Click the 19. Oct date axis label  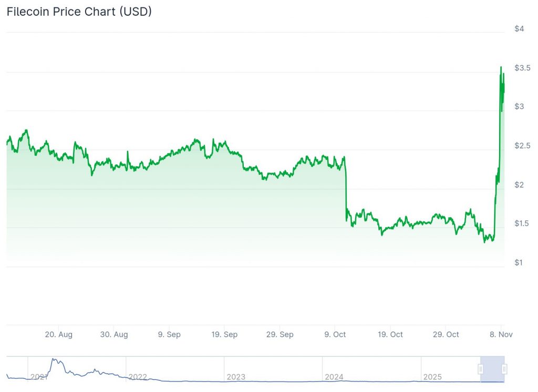(390, 334)
